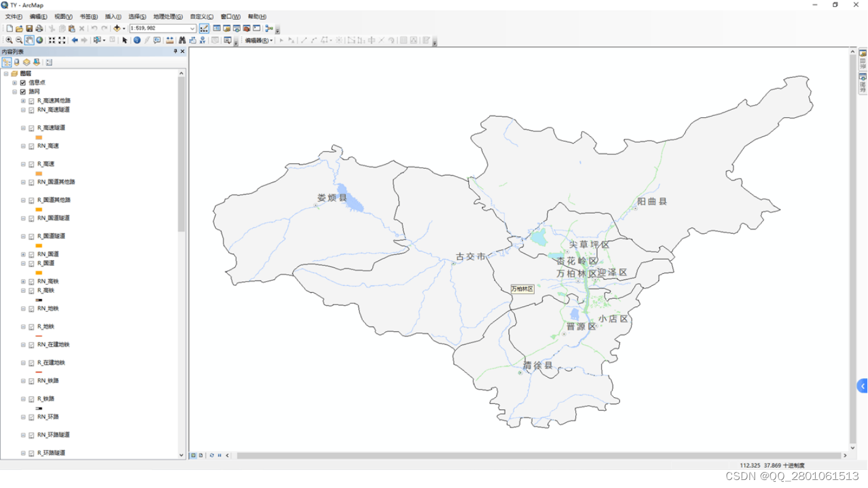
Task: Open the map scale dropdown
Action: click(192, 28)
